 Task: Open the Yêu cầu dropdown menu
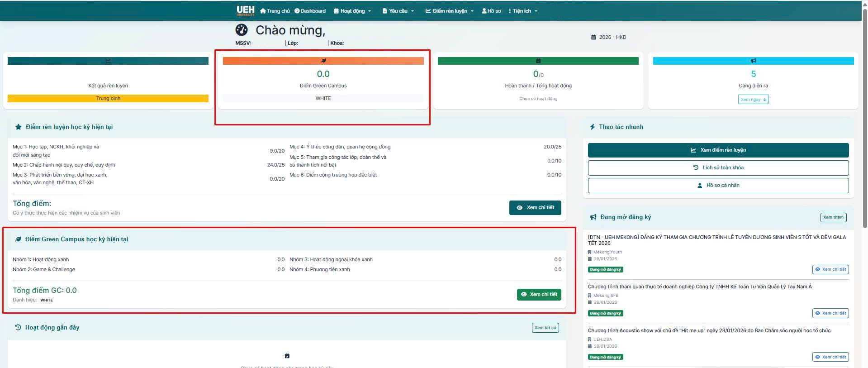[x=398, y=11]
